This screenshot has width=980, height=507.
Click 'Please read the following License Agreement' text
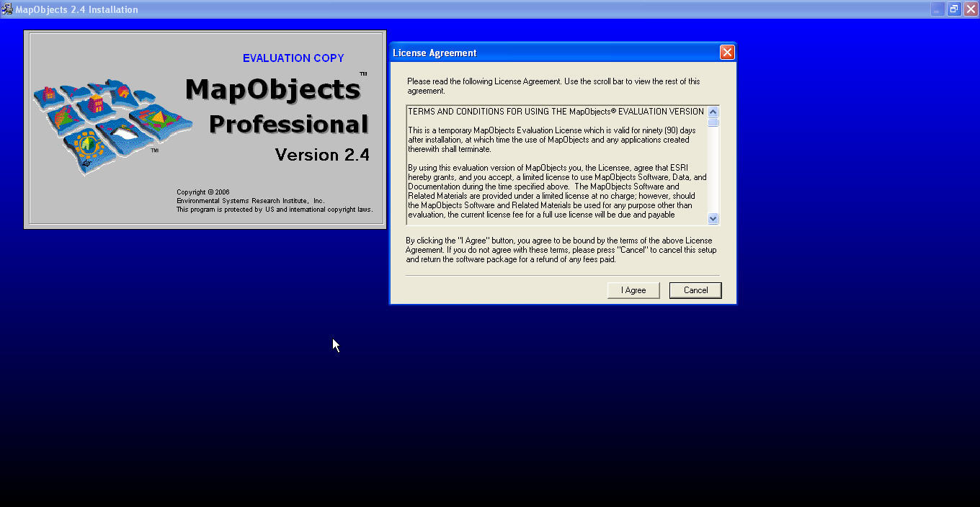tap(553, 86)
